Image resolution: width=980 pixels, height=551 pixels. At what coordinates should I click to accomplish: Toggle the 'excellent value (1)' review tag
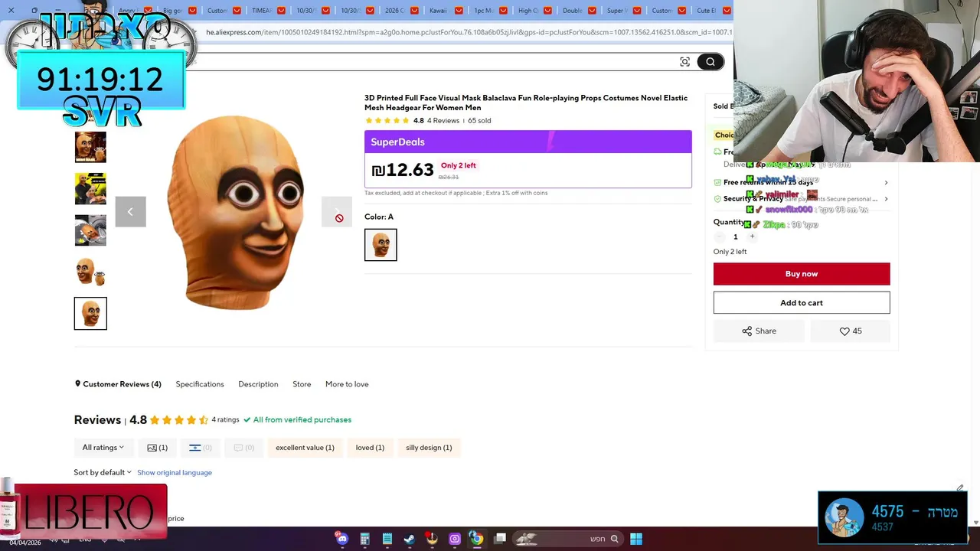pos(305,448)
